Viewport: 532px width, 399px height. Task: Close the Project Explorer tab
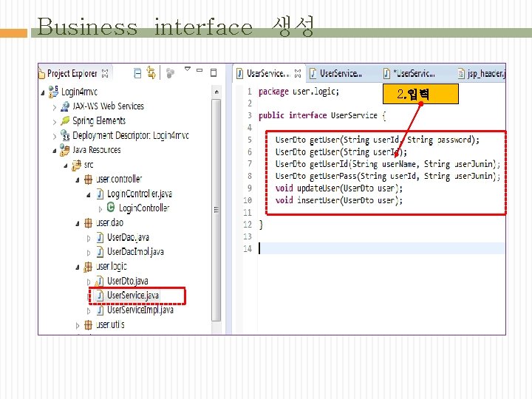(105, 74)
